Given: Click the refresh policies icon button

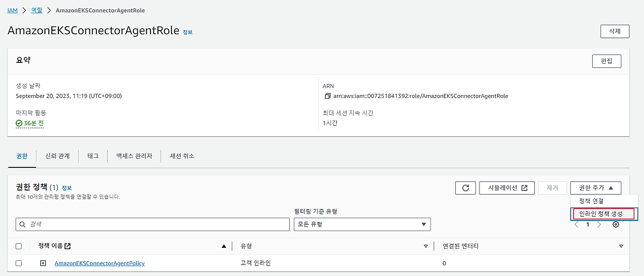Looking at the screenshot, I should [465, 188].
